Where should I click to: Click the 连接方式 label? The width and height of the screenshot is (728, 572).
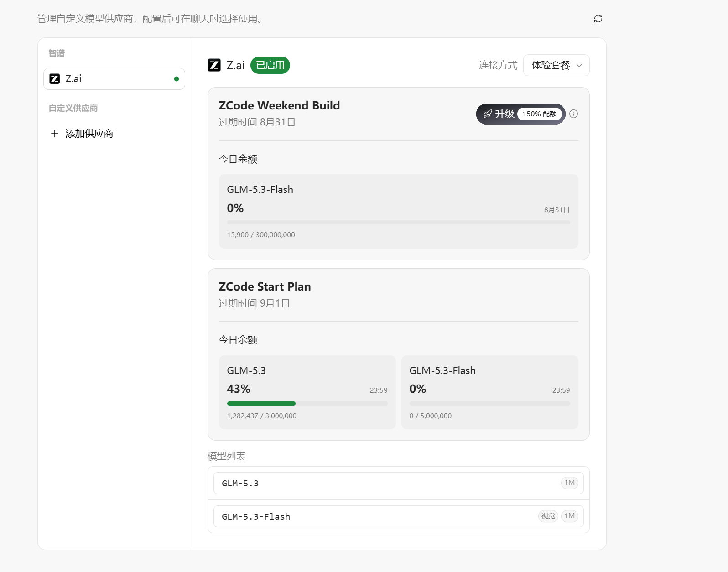(498, 65)
